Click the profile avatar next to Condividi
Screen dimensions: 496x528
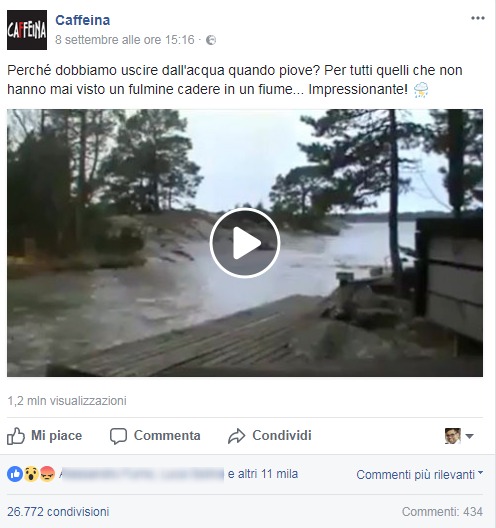(x=453, y=436)
